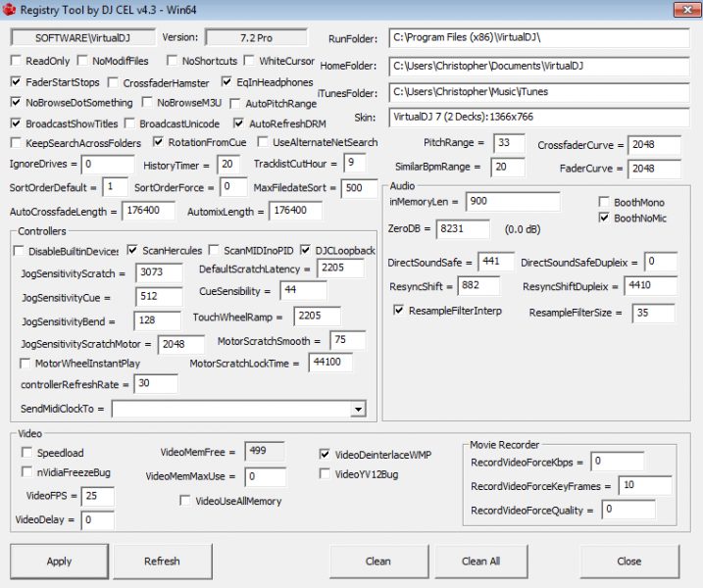Enable BoothMono checkbox
Image resolution: width=703 pixels, height=588 pixels.
(604, 202)
